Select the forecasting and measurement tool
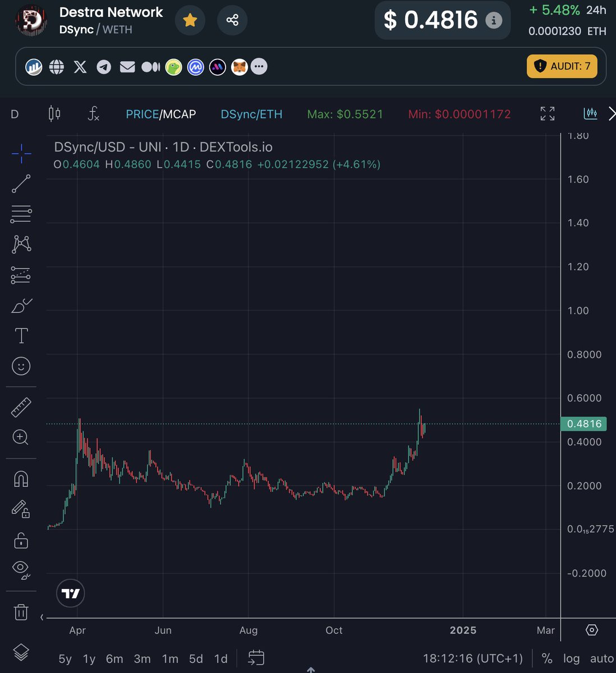Image resolution: width=616 pixels, height=673 pixels. click(x=21, y=275)
